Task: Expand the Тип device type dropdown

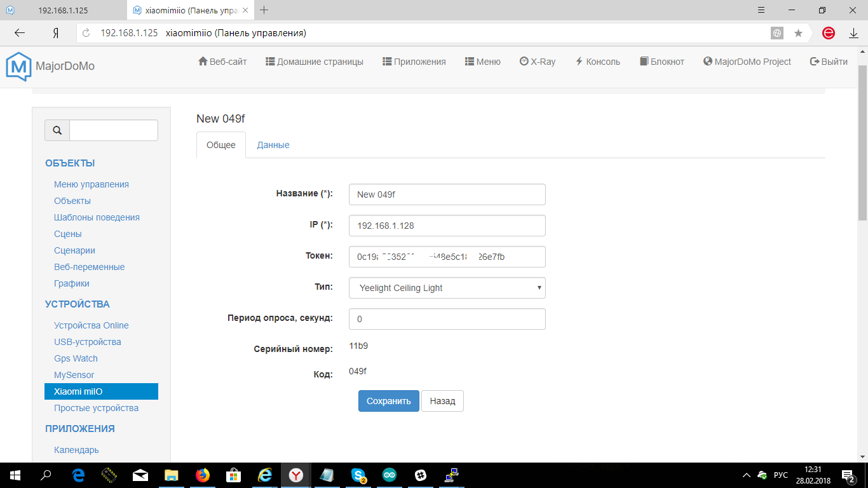Action: [x=447, y=288]
